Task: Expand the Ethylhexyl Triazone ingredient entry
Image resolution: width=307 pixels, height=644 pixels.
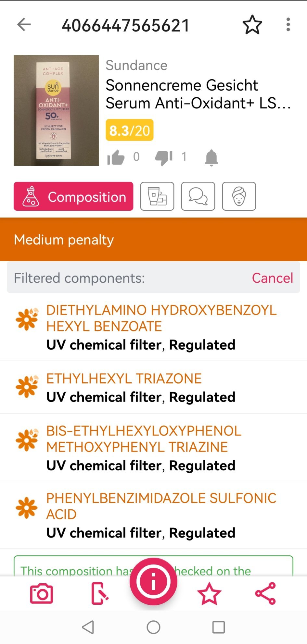Action: click(x=124, y=379)
